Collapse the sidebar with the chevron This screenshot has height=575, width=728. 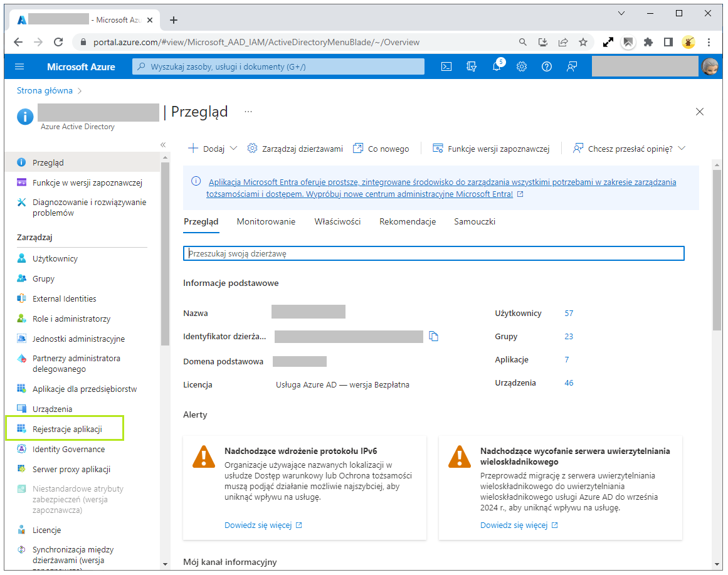(163, 144)
